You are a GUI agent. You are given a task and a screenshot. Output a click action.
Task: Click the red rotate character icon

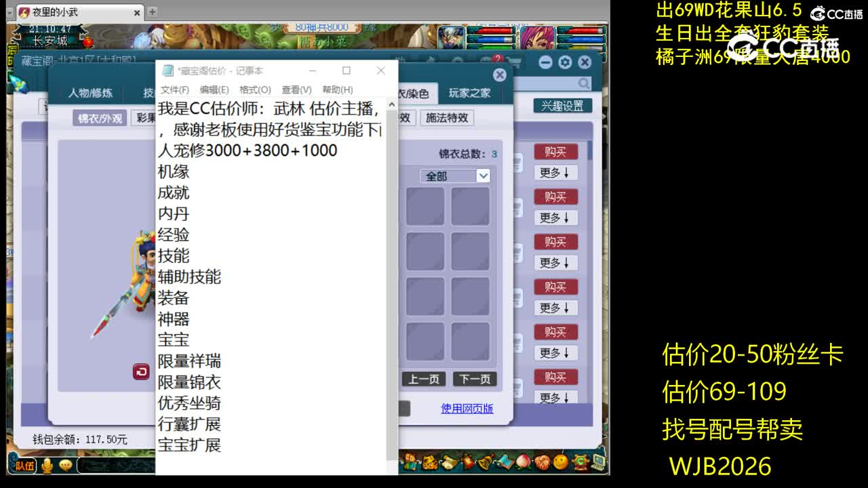[140, 371]
